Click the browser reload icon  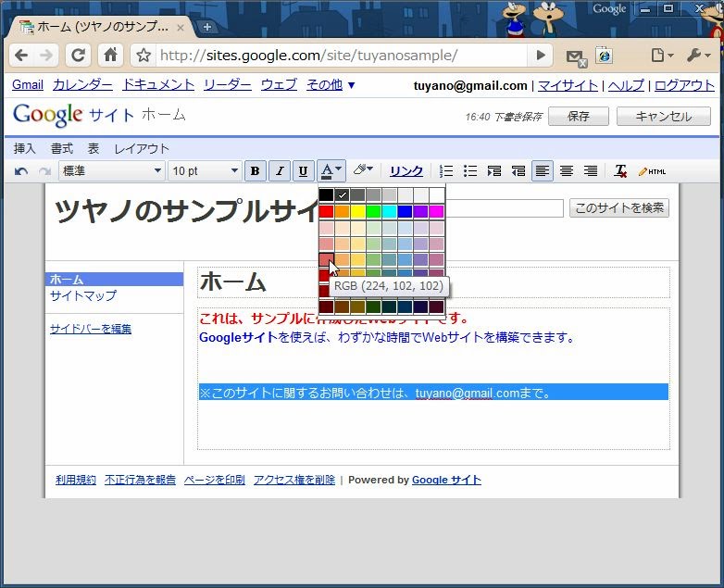(x=79, y=56)
